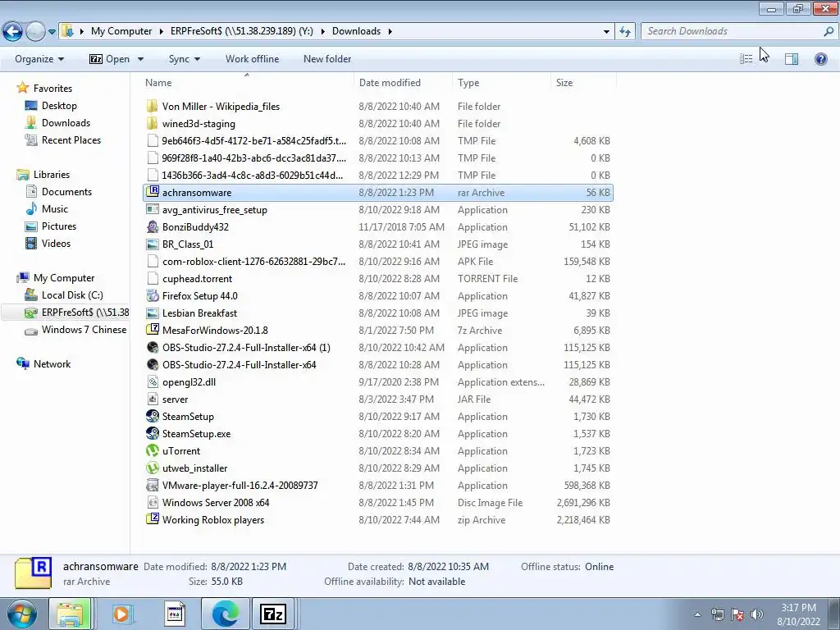
Task: Open the Documents library
Action: point(66,192)
